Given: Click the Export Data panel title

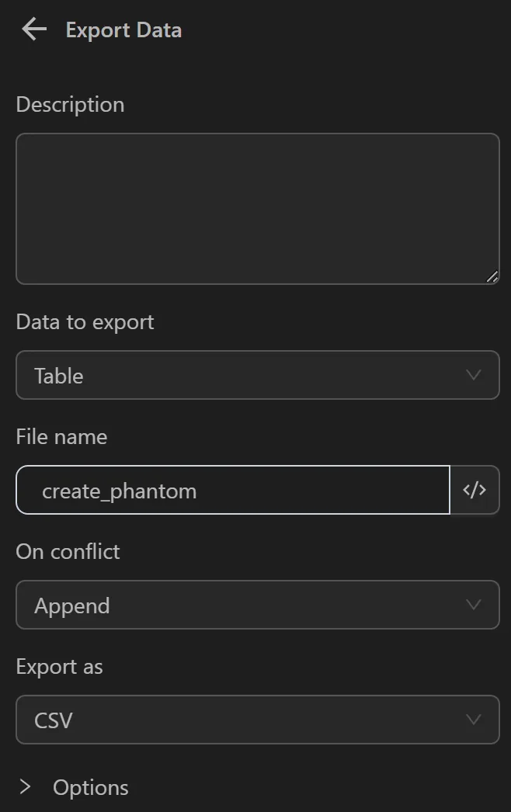Looking at the screenshot, I should click(x=123, y=29).
